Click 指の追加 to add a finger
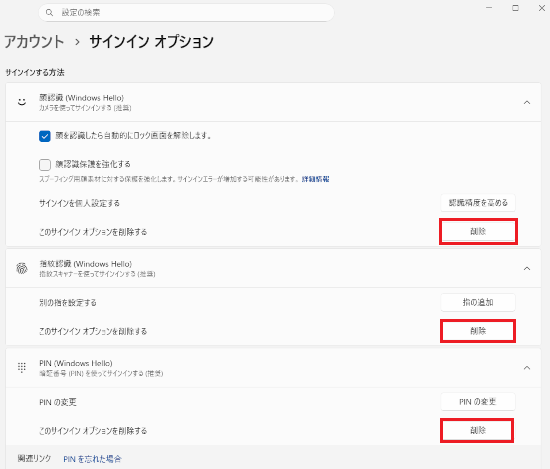 click(x=478, y=302)
